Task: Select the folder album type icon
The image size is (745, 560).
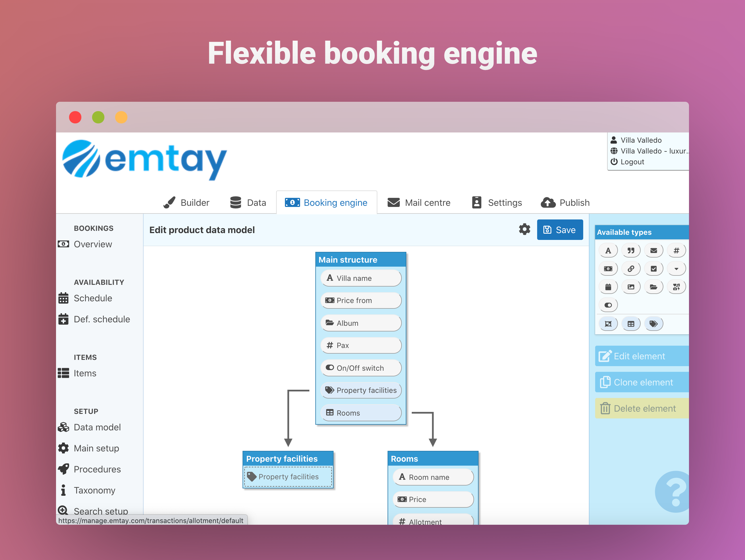Action: [653, 287]
